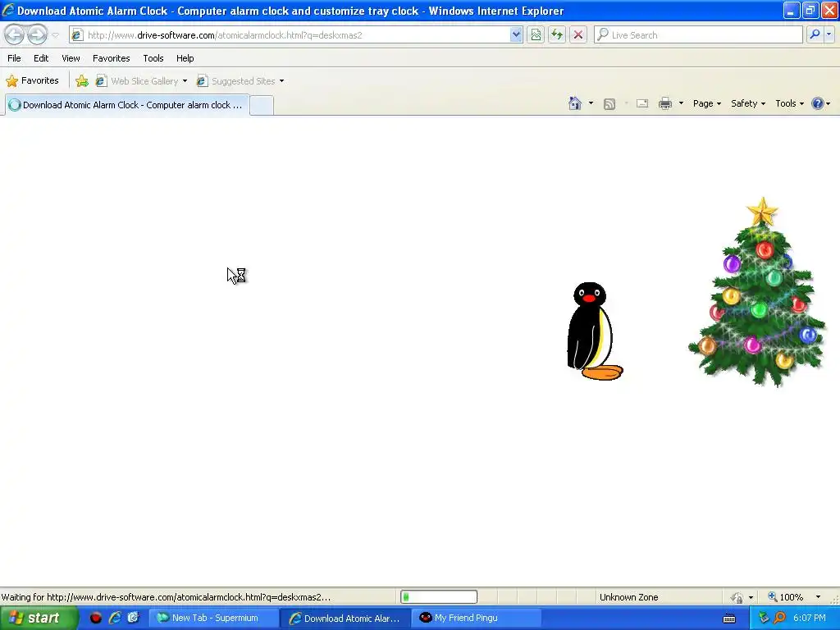Select the Download Atomic Alarm Clock tab

[x=127, y=105]
